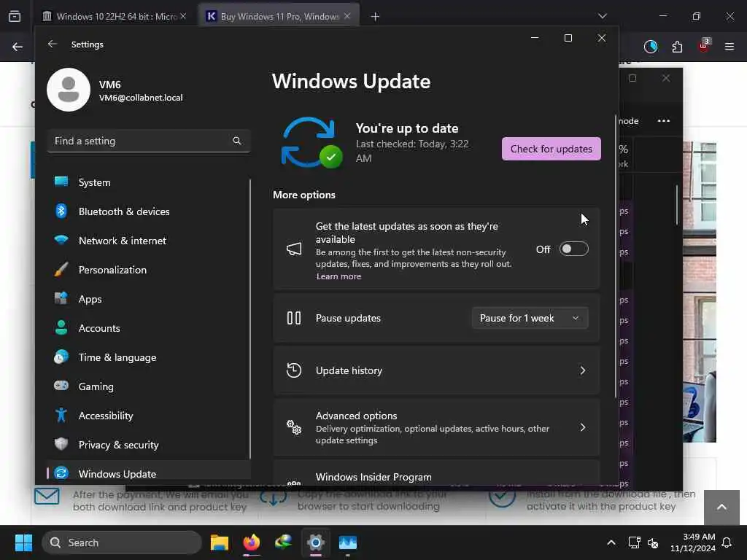Expand Update history chevron arrow
Image resolution: width=747 pixels, height=560 pixels.
[583, 370]
